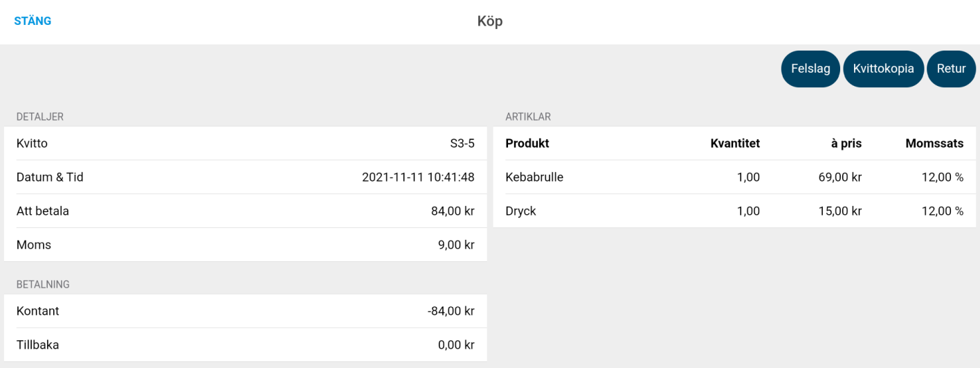Select the Moms 9,00 kr row
The width and height of the screenshot is (980, 368).
[246, 245]
